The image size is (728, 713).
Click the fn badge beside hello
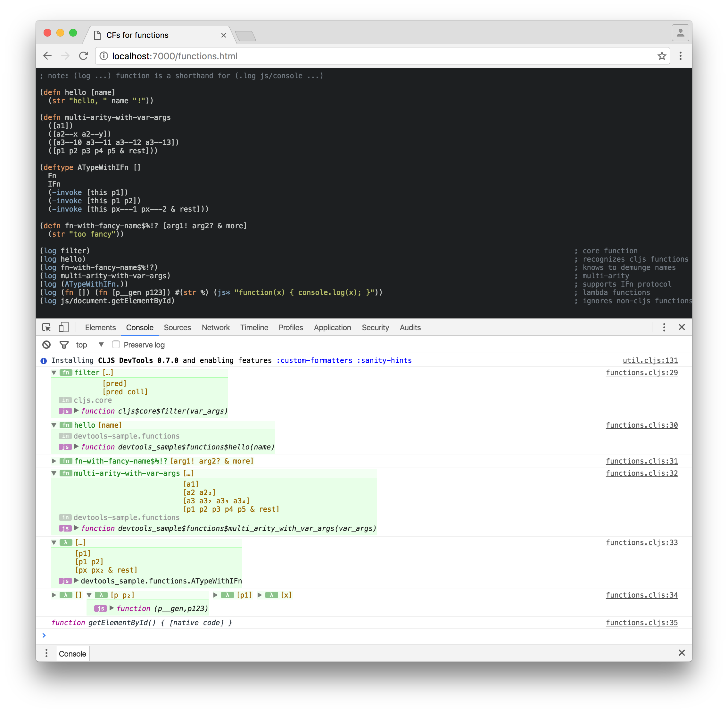point(65,425)
